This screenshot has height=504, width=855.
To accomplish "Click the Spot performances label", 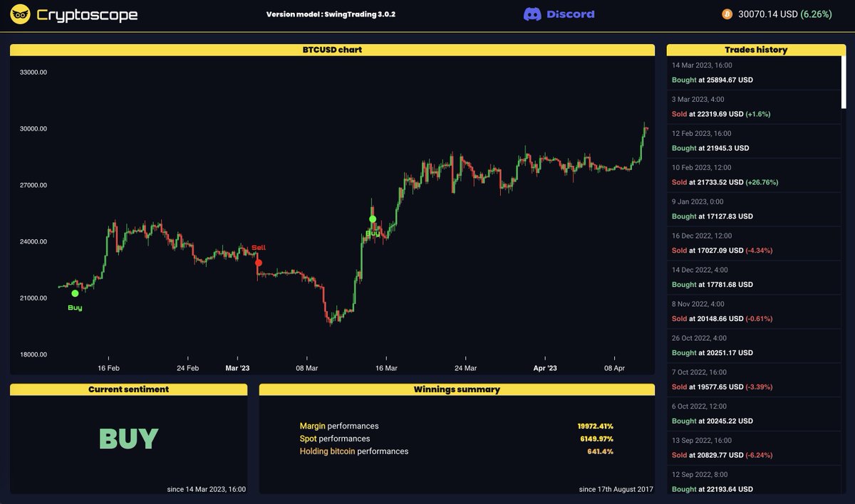I will (335, 439).
